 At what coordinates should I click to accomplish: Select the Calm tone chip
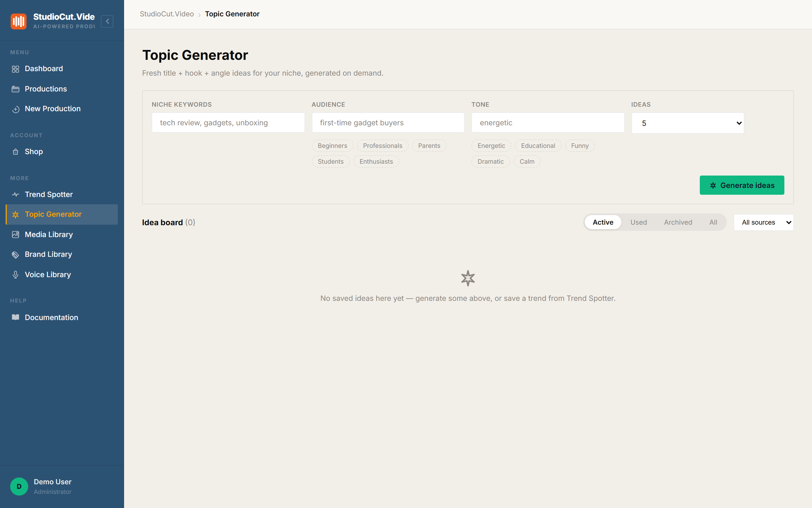527,162
